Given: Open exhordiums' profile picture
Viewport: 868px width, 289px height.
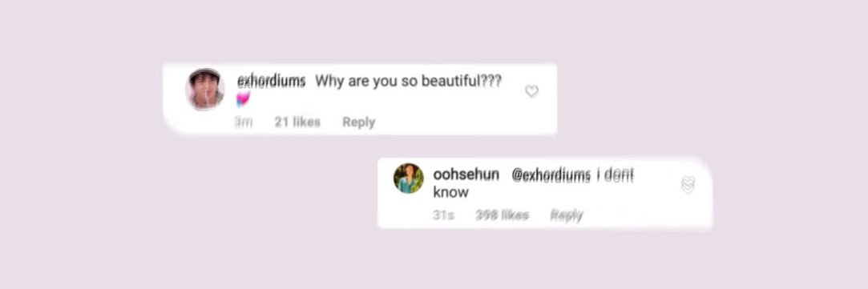Looking at the screenshot, I should coord(204,88).
